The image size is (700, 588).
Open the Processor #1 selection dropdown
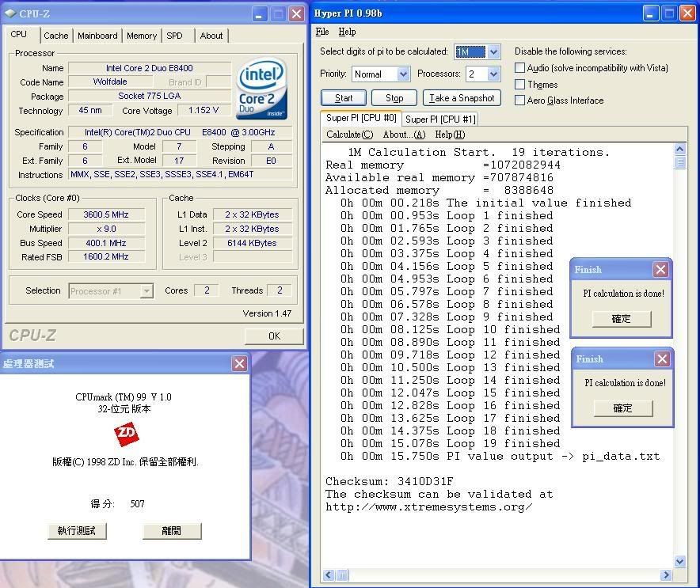pos(146,291)
